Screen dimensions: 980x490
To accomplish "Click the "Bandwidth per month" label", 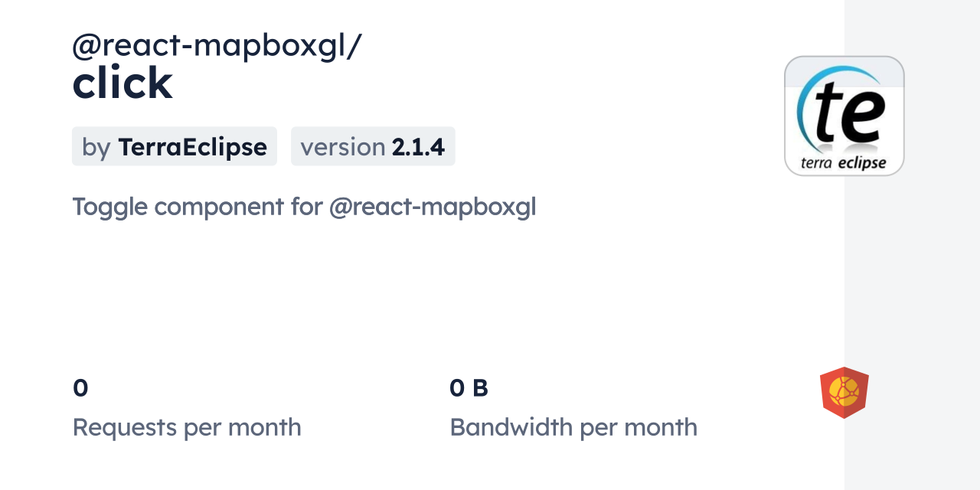I will (573, 427).
